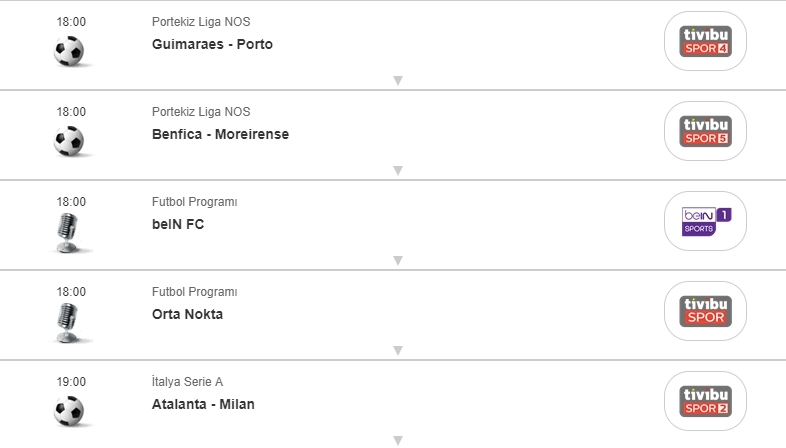The width and height of the screenshot is (786, 448).
Task: Open the Tivibu Spor channel logo for Orta Nokta
Action: point(705,311)
